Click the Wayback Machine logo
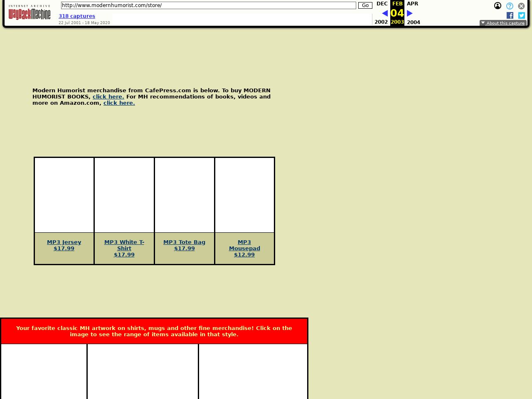The height and width of the screenshot is (399, 532). tap(29, 13)
